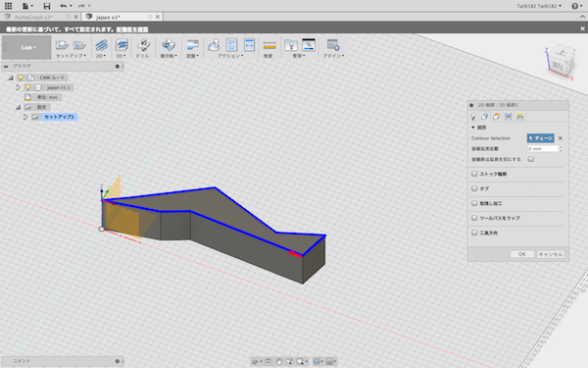Expand the japan v1:1 tree node

[x=18, y=87]
